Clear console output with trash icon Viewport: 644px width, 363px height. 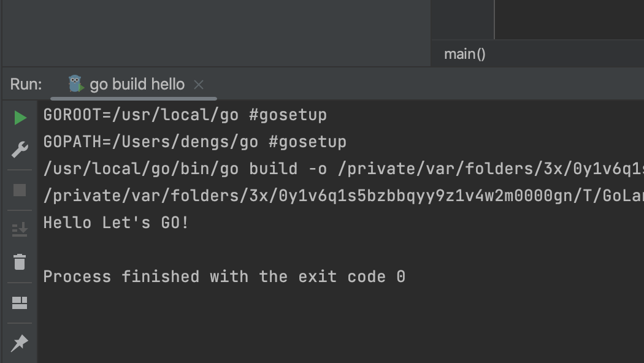(20, 262)
